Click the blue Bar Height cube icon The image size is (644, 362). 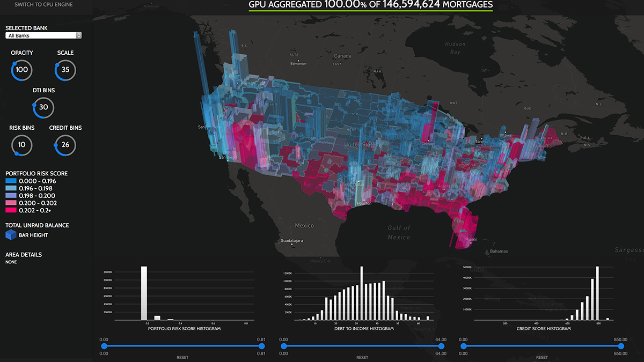(x=11, y=235)
